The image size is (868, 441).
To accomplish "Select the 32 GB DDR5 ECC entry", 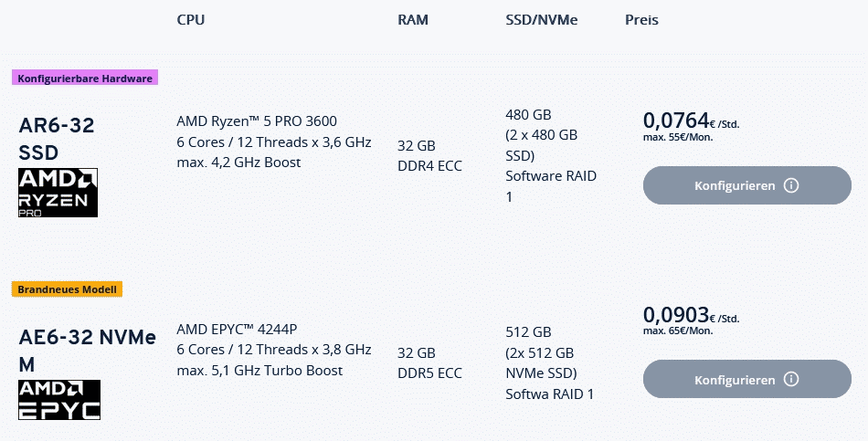I will click(429, 362).
